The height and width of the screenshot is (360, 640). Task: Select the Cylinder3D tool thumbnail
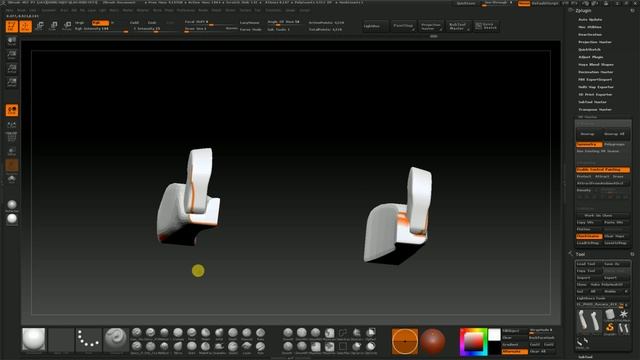tap(610, 315)
